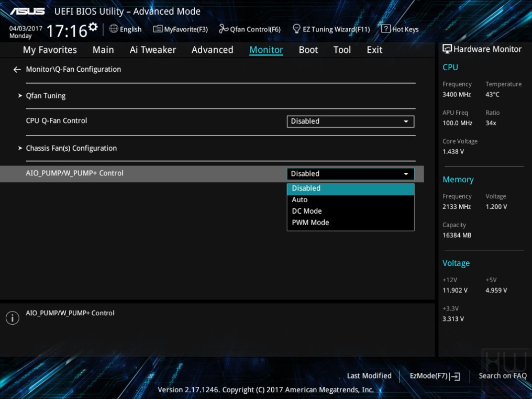The width and height of the screenshot is (532, 399).
Task: Click the Hardware Monitor display icon
Action: coord(447,49)
